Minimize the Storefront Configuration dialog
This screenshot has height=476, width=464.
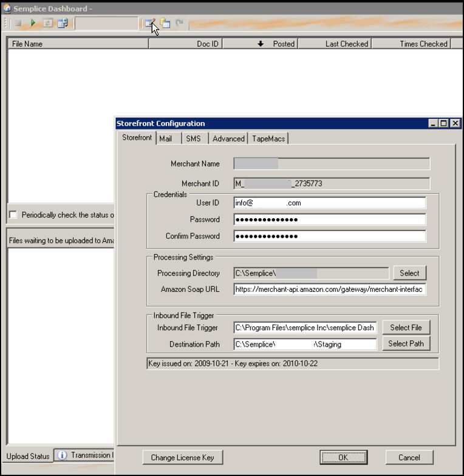tap(433, 123)
